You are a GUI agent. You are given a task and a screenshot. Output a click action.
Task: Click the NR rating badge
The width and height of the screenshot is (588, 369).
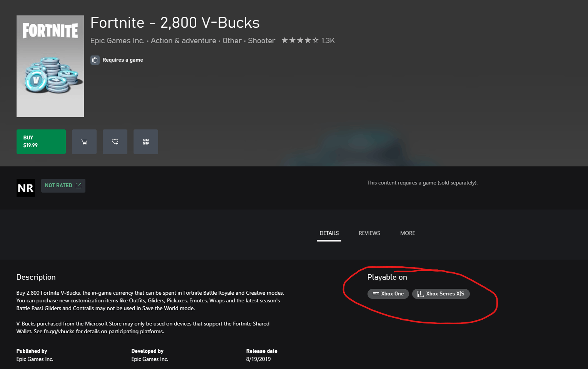pyautogui.click(x=26, y=188)
